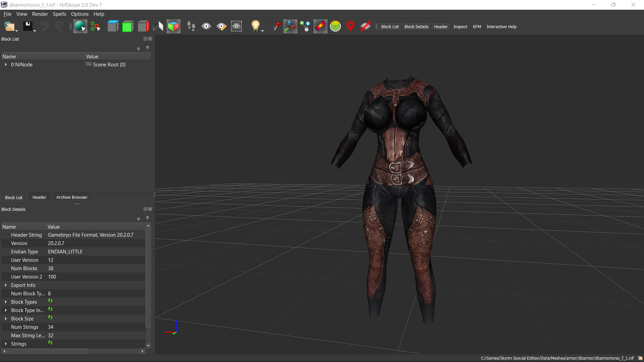The image size is (644, 362).
Task: Click the Block Details scroll down arrow
Action: click(148, 346)
